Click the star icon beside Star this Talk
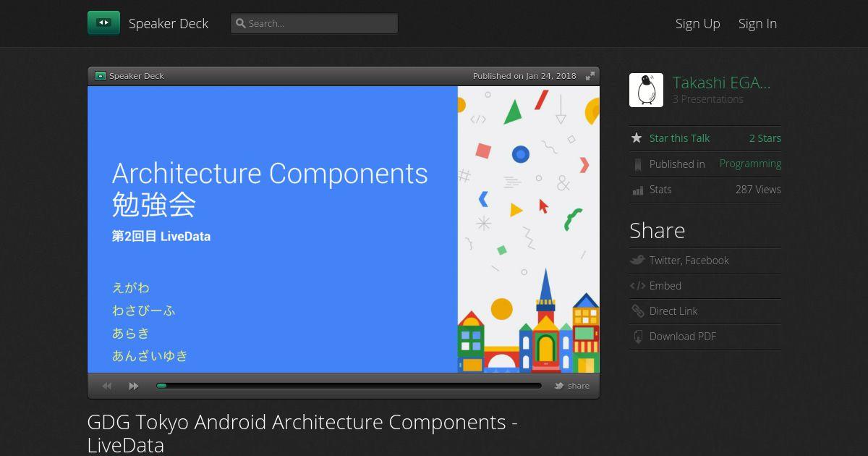 [637, 138]
